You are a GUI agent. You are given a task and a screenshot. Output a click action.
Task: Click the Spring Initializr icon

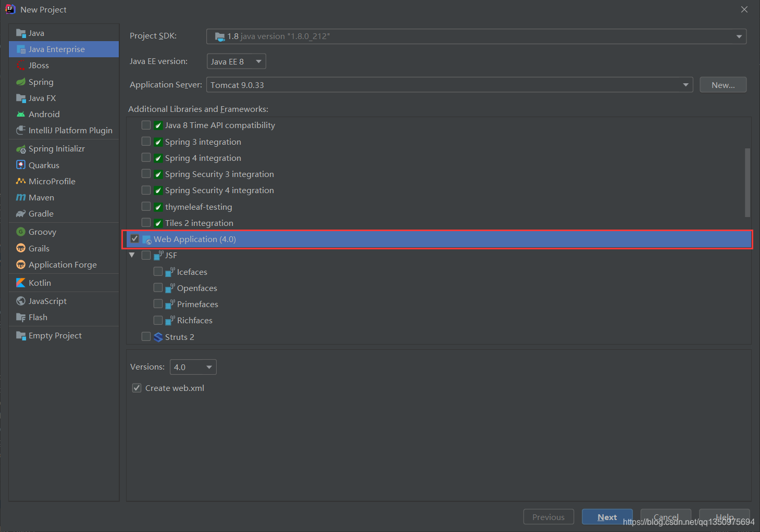coord(21,149)
